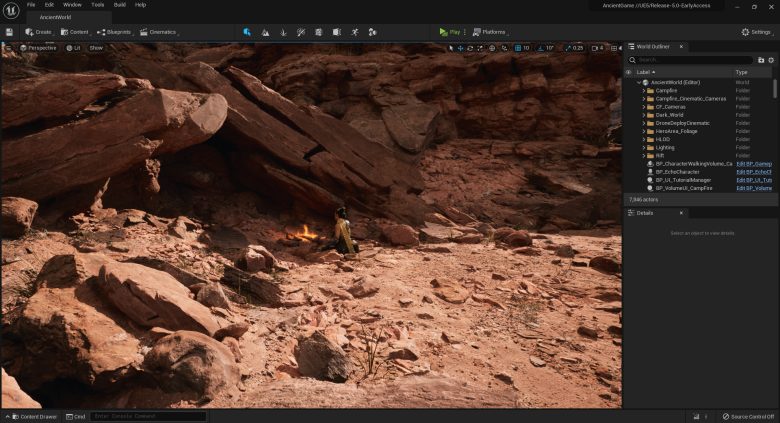Switch to Modeling mode icon
This screenshot has height=423, width=780.
(318, 32)
